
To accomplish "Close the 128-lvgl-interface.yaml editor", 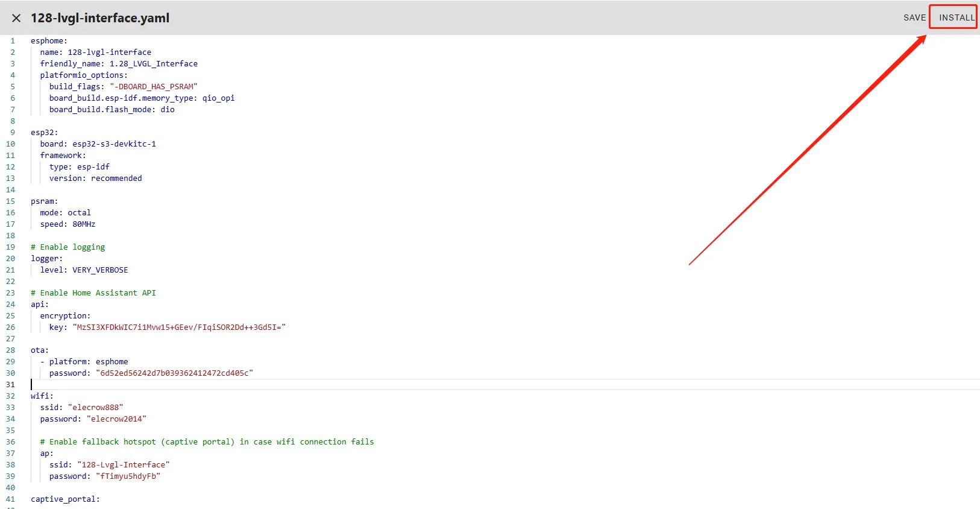I will [16, 18].
